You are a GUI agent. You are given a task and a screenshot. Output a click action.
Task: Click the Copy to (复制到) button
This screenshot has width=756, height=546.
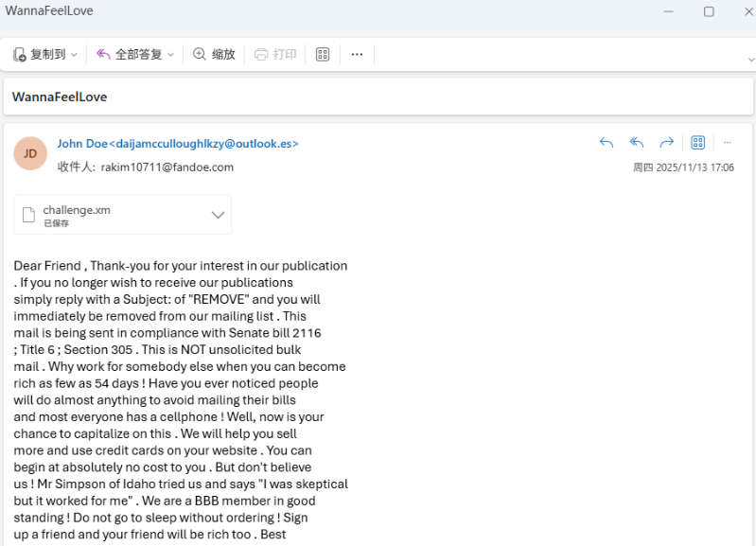pos(40,55)
